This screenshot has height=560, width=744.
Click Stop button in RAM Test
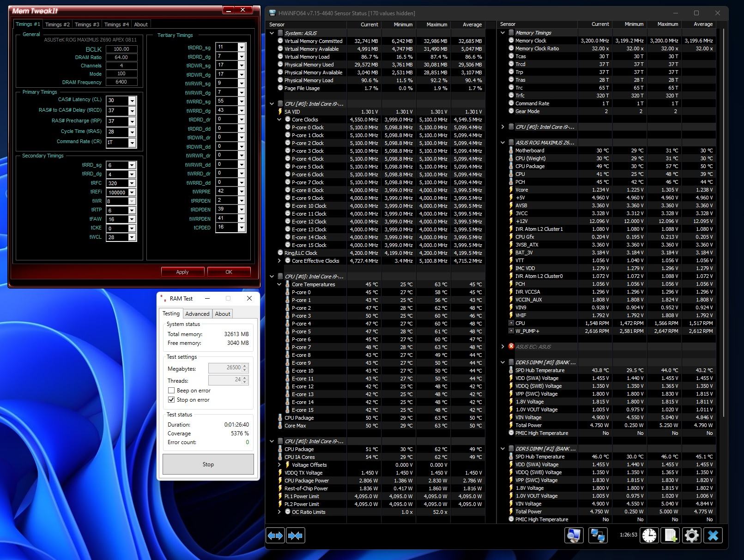[208, 464]
